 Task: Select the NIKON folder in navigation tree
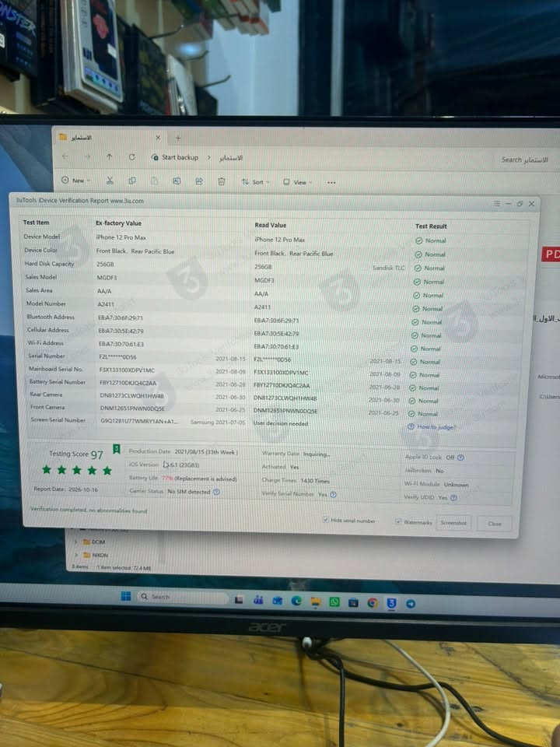tap(100, 555)
